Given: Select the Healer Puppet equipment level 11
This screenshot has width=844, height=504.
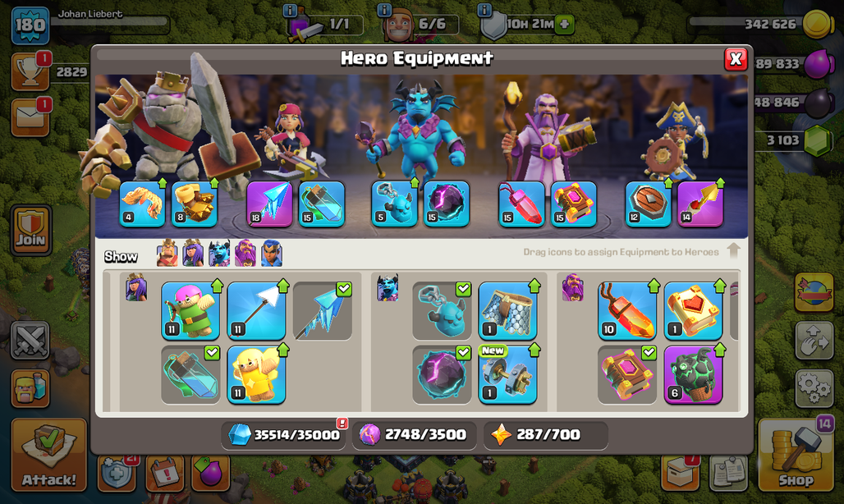Looking at the screenshot, I should [255, 375].
